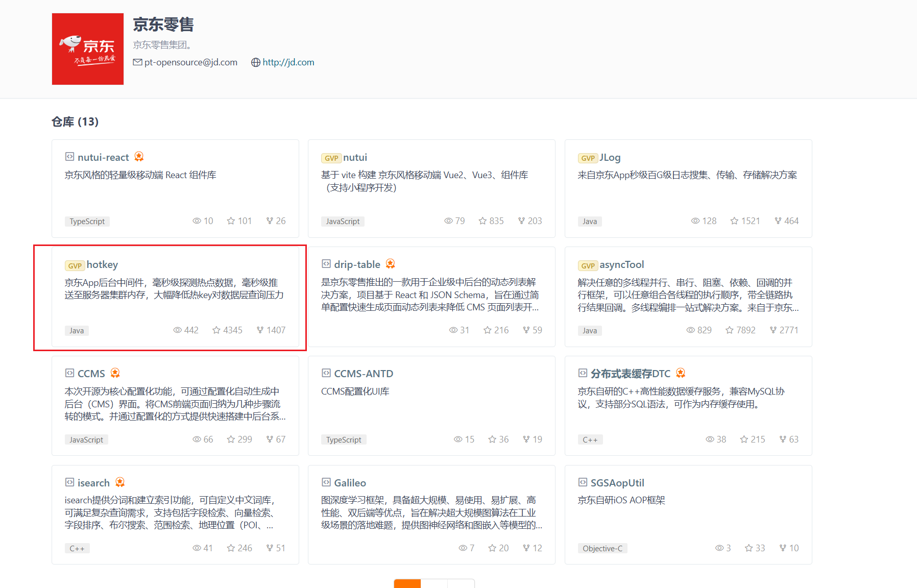Click the fork icon on the SGSAopUtil card
The width and height of the screenshot is (917, 588).
[783, 548]
